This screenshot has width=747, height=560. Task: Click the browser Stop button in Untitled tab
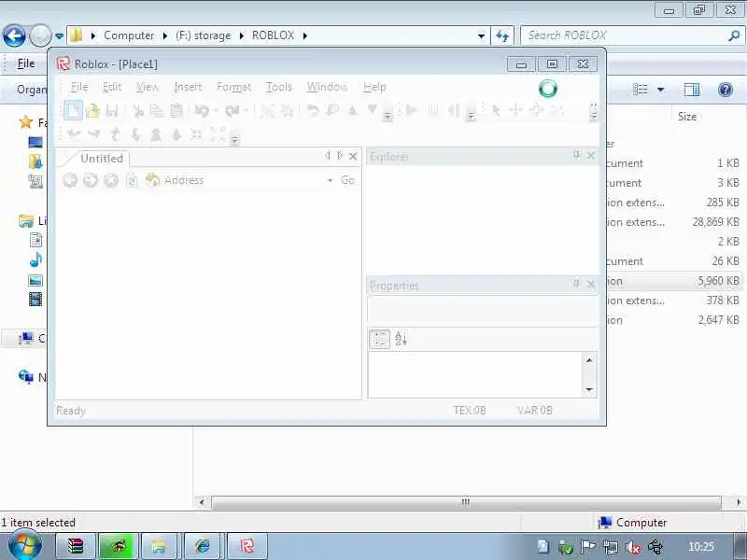click(111, 180)
